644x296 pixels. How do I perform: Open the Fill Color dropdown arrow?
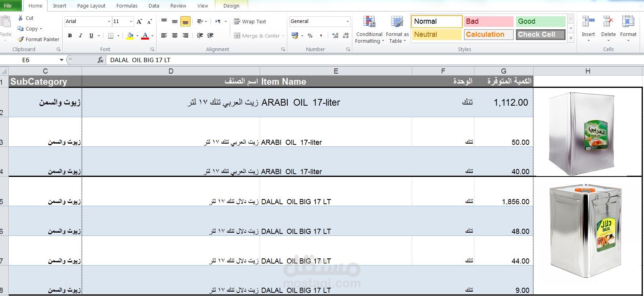[137, 36]
